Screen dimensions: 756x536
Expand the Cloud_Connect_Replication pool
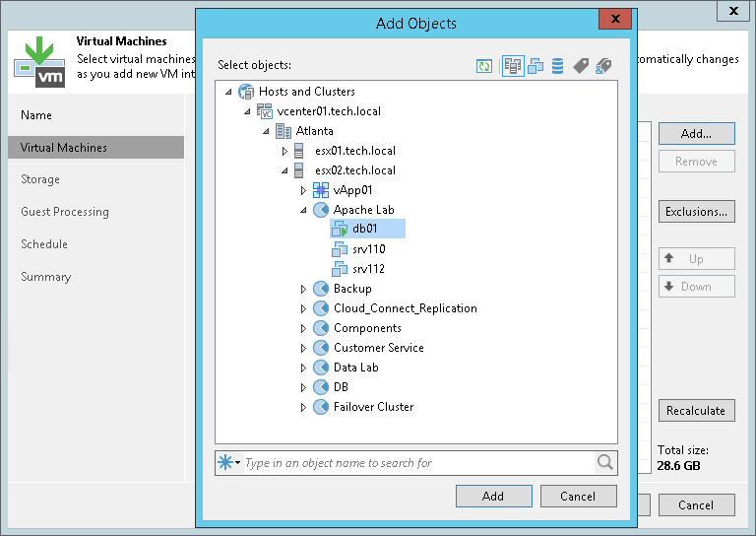(303, 308)
